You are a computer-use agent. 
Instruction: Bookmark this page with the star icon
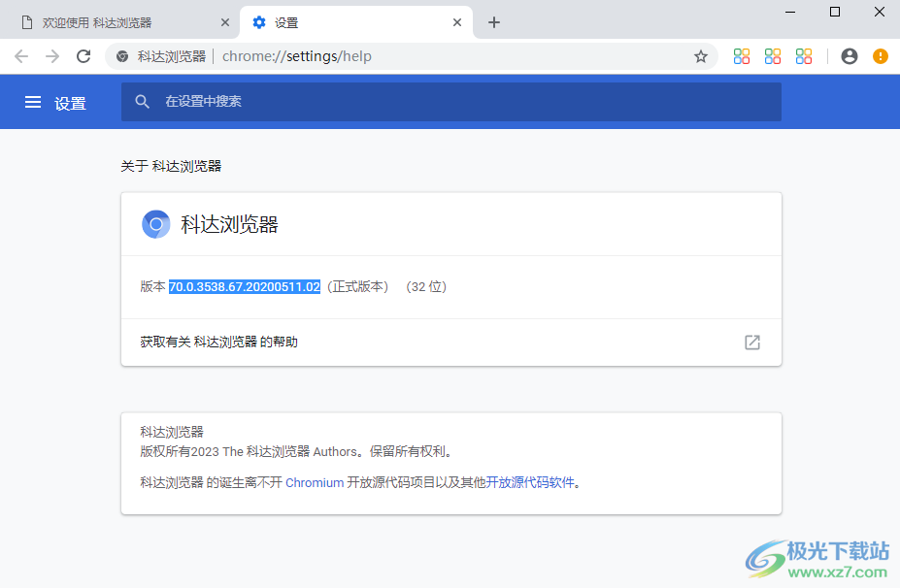(x=700, y=56)
